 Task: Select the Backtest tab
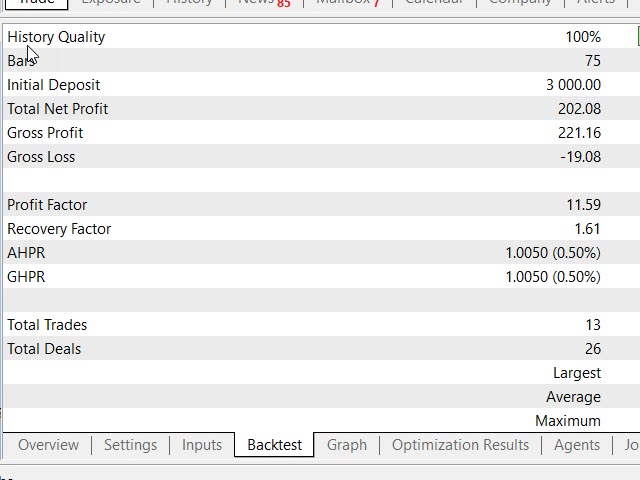coord(274,445)
